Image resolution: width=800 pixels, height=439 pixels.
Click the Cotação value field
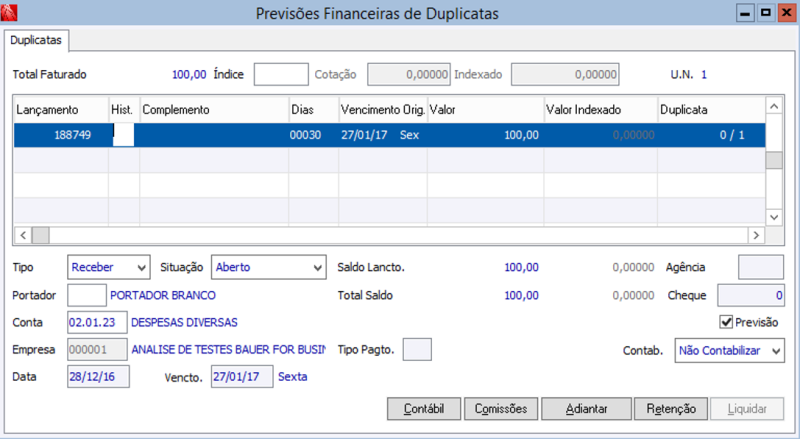409,75
